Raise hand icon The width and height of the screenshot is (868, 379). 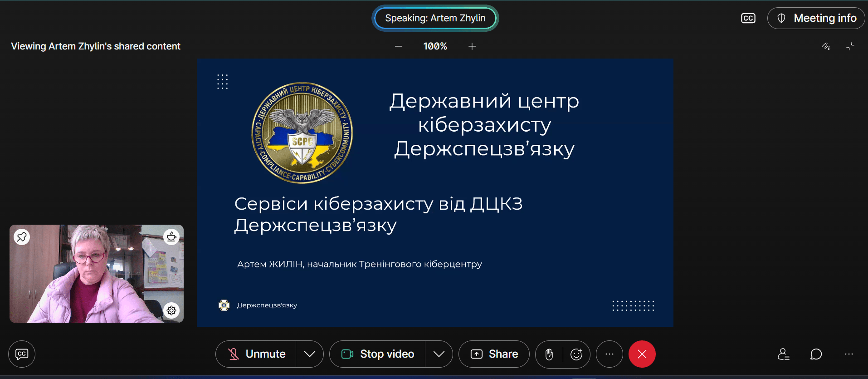(549, 354)
